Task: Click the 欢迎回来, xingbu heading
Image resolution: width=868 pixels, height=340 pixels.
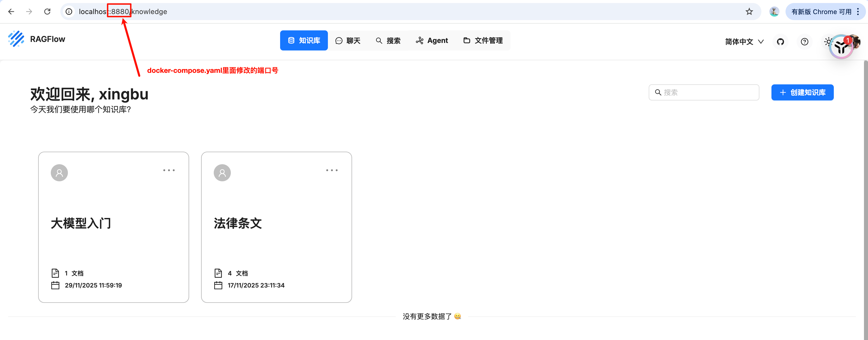Action: point(89,94)
